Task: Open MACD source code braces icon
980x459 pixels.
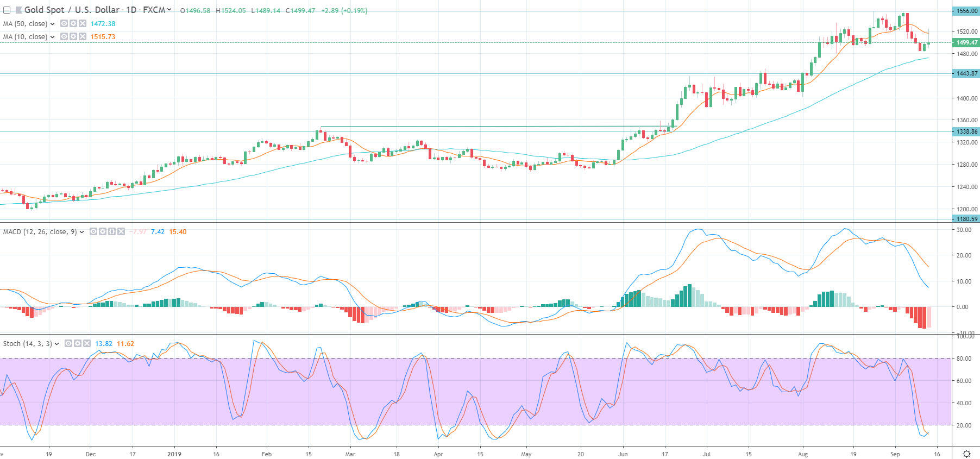Action: pos(111,231)
